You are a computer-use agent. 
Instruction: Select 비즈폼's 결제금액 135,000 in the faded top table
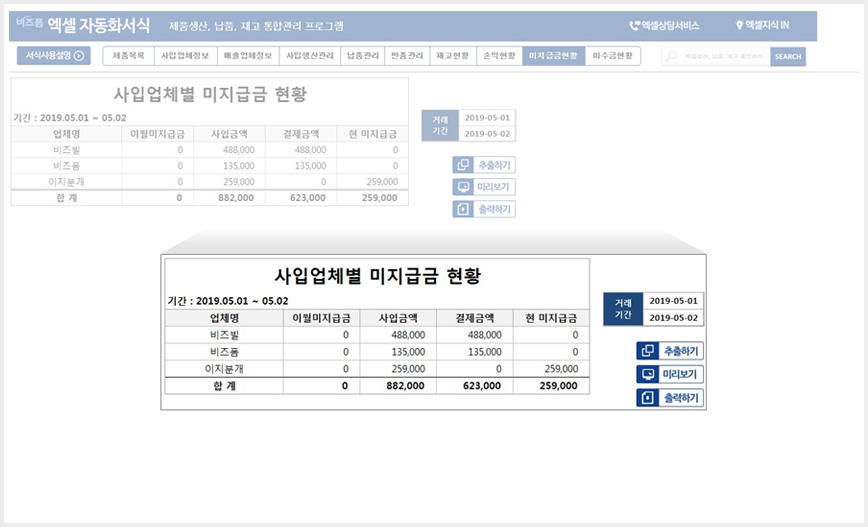[x=301, y=166]
